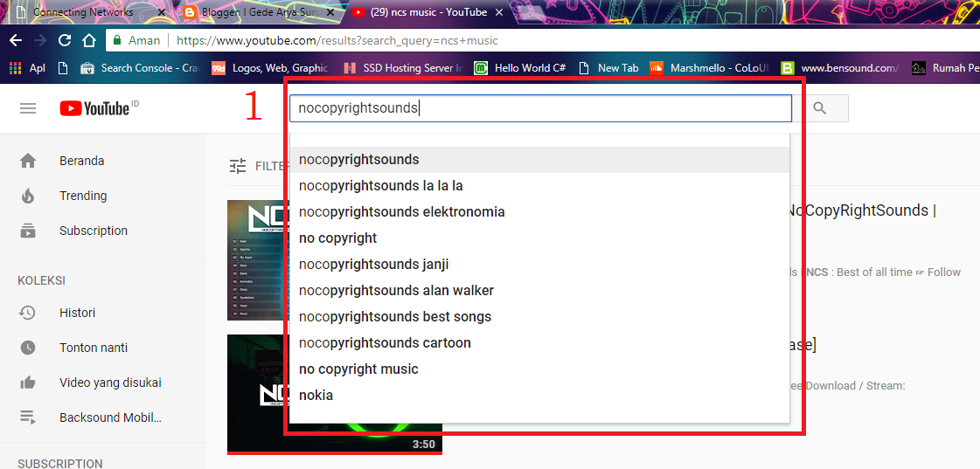Click the Backsound Mobil playlist icon
Viewport: 980px width, 469px height.
click(x=27, y=417)
